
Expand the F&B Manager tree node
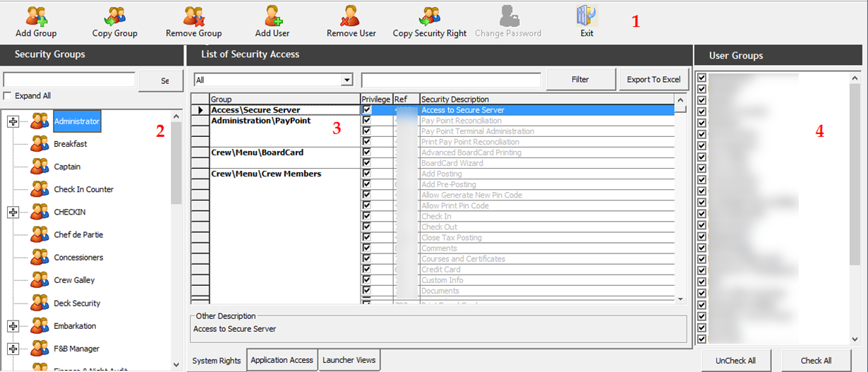point(13,349)
